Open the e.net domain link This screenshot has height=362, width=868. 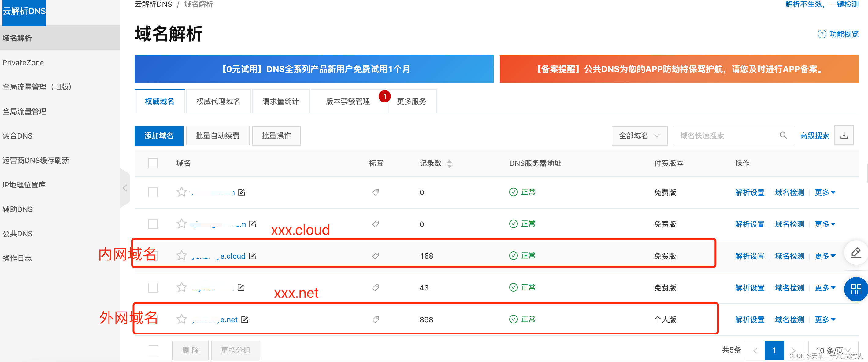pos(215,319)
